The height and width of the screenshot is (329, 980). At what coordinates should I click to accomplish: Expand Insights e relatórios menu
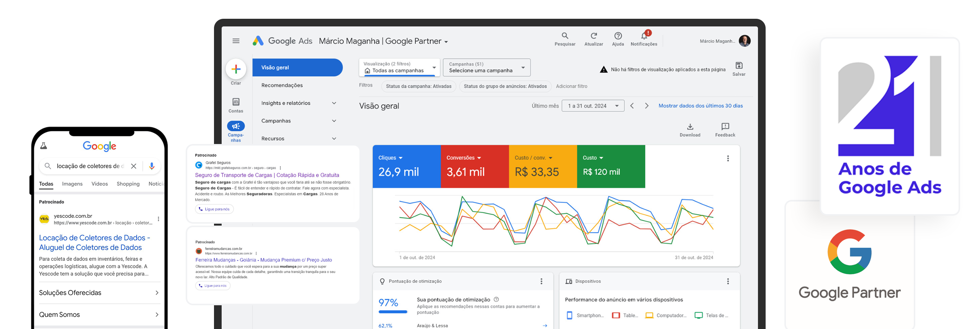(334, 103)
